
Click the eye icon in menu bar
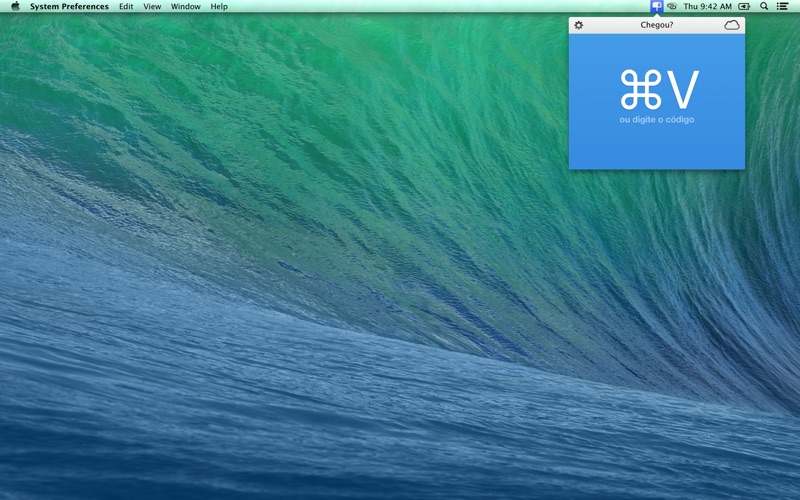(672, 7)
